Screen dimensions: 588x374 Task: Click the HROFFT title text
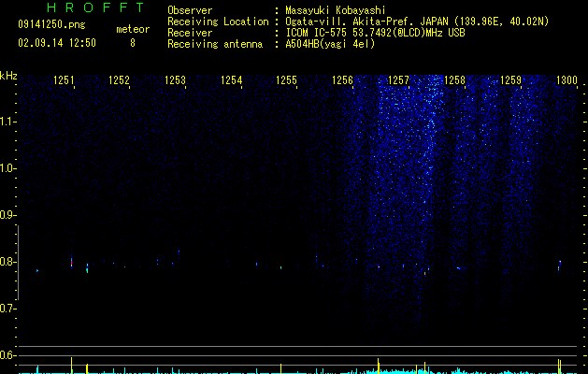(95, 7)
